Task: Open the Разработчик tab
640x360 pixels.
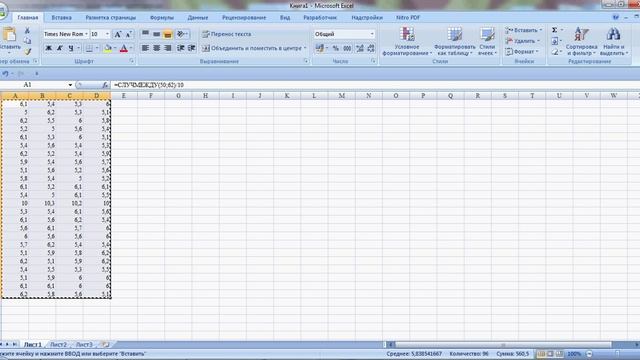Action: pos(320,18)
